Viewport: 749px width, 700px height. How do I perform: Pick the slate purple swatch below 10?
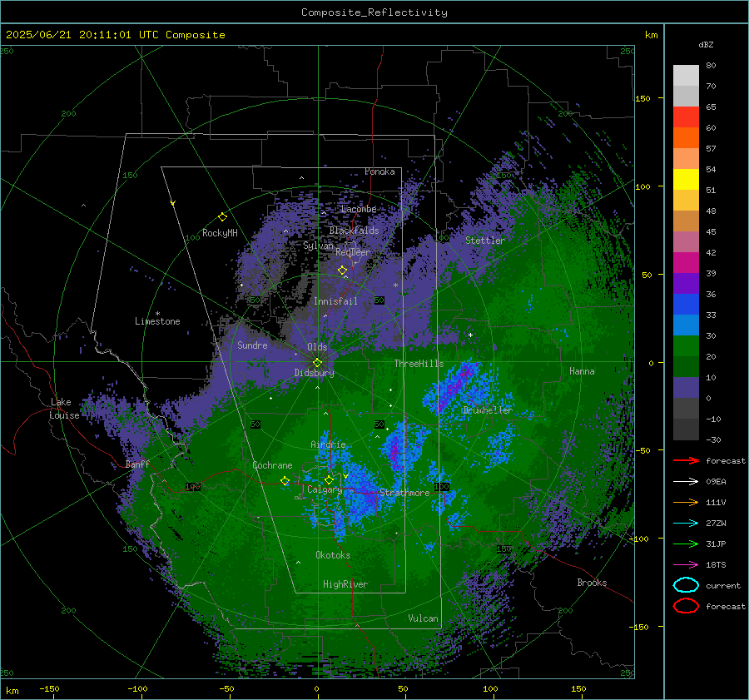(686, 387)
